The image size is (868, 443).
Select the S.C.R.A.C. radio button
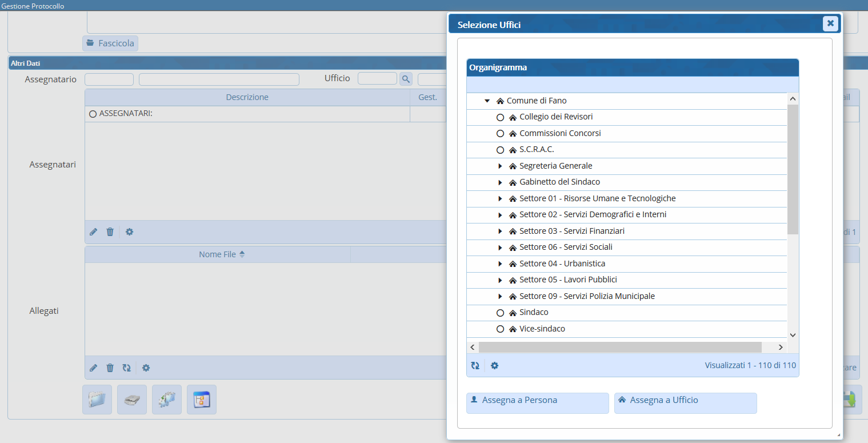pos(500,150)
